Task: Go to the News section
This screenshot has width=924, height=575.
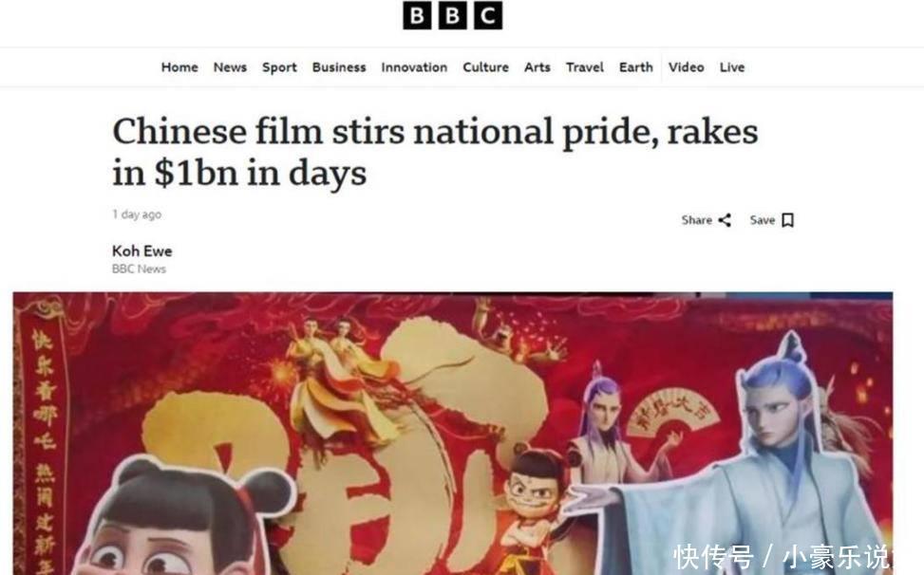Action: [230, 67]
